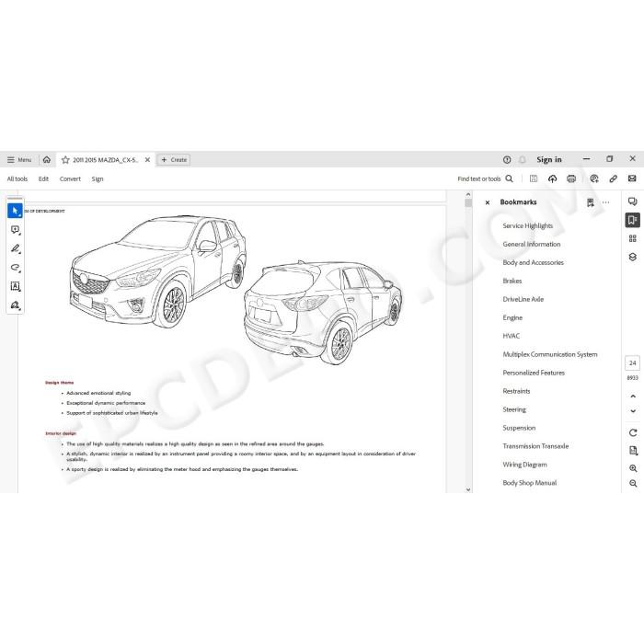Open Body and Accessories bookmark

[x=533, y=262]
